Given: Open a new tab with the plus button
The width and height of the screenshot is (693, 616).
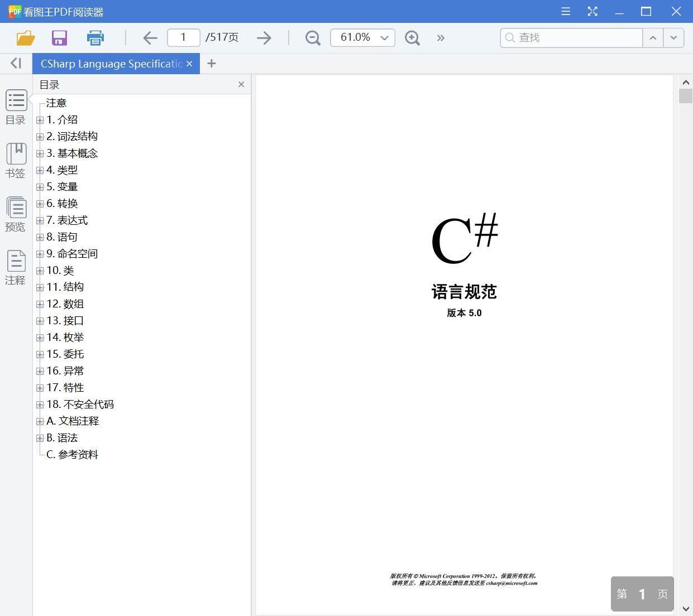Looking at the screenshot, I should pyautogui.click(x=211, y=63).
